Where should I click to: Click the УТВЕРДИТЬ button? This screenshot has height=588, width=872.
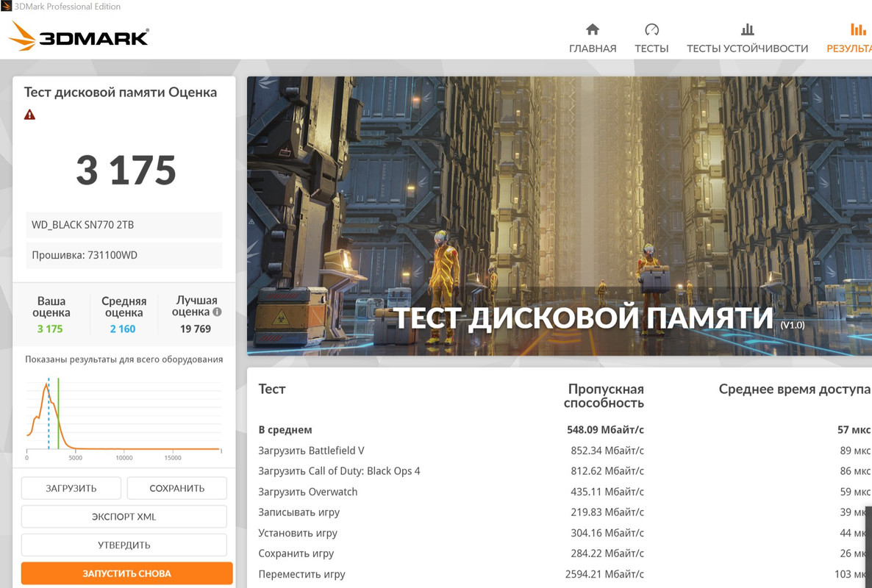tap(124, 545)
